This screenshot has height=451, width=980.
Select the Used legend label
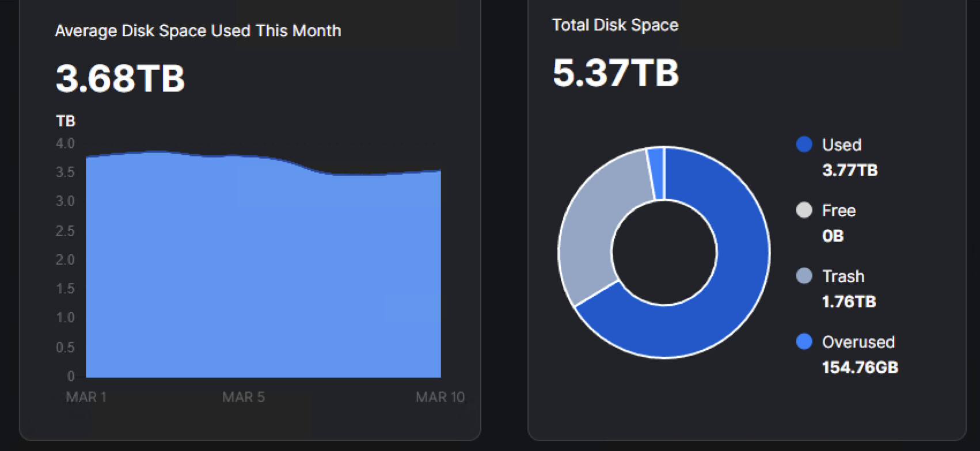841,145
